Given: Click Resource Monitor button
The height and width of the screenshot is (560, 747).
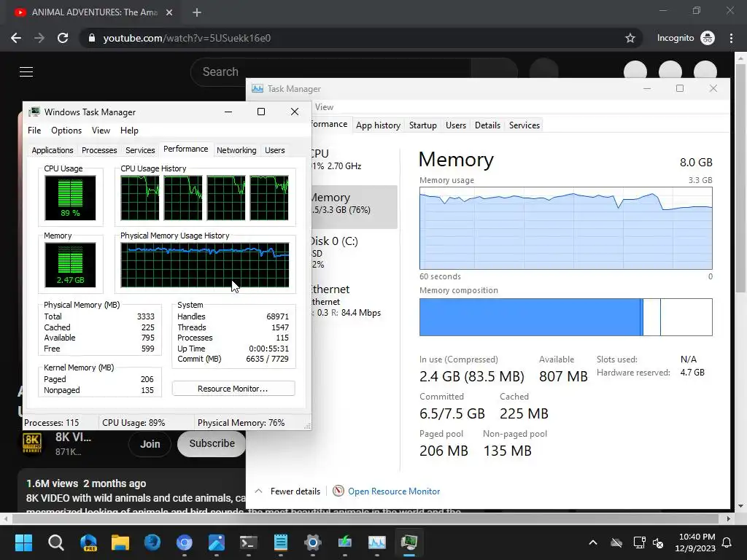Looking at the screenshot, I should pyautogui.click(x=233, y=389).
